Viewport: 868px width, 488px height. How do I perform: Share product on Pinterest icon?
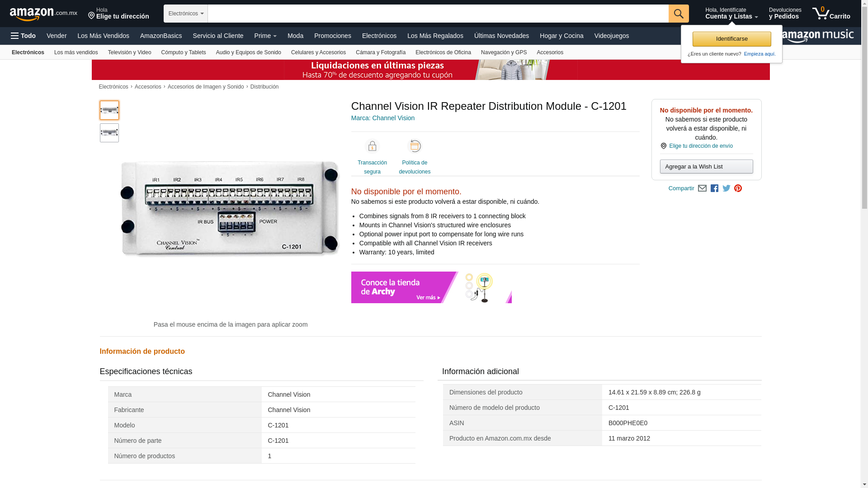point(738,188)
